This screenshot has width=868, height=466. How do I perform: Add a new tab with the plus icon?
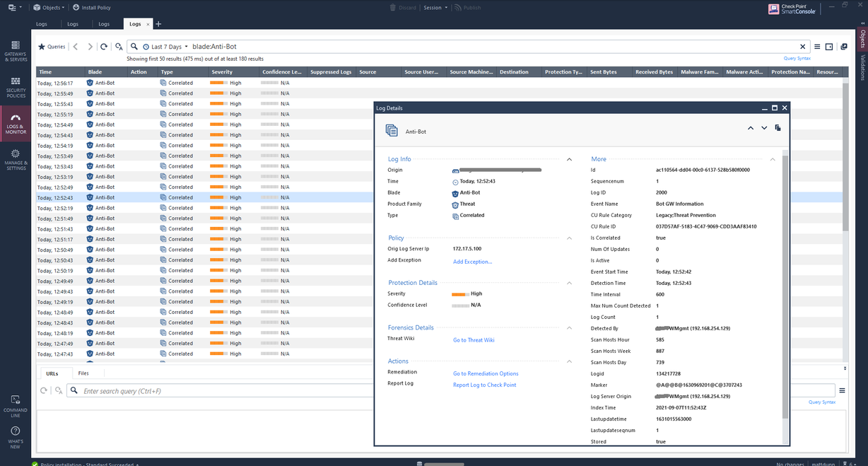(x=158, y=24)
